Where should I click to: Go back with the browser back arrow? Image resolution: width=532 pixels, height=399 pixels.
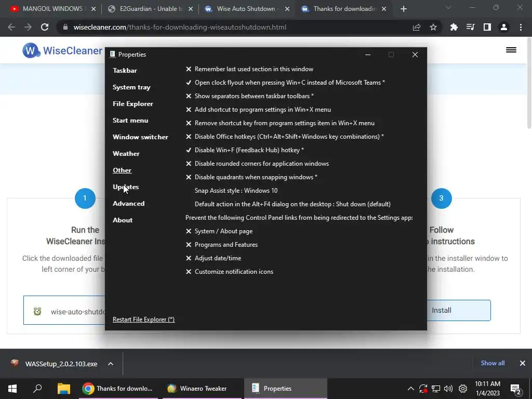pos(11,27)
